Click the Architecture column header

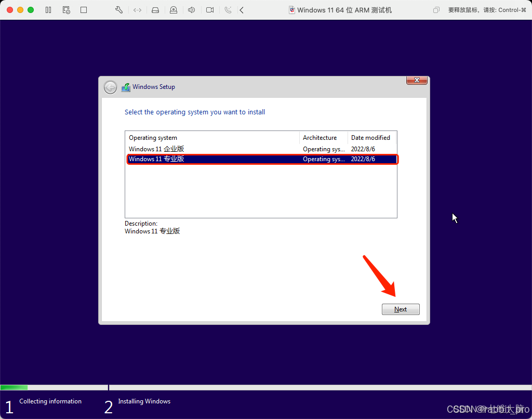324,138
